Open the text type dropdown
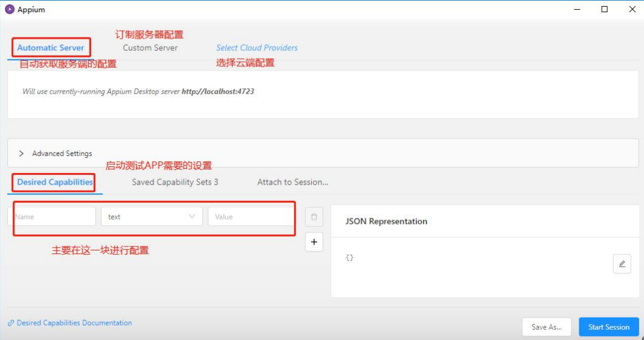Viewport: 644px width, 340px height. point(152,217)
